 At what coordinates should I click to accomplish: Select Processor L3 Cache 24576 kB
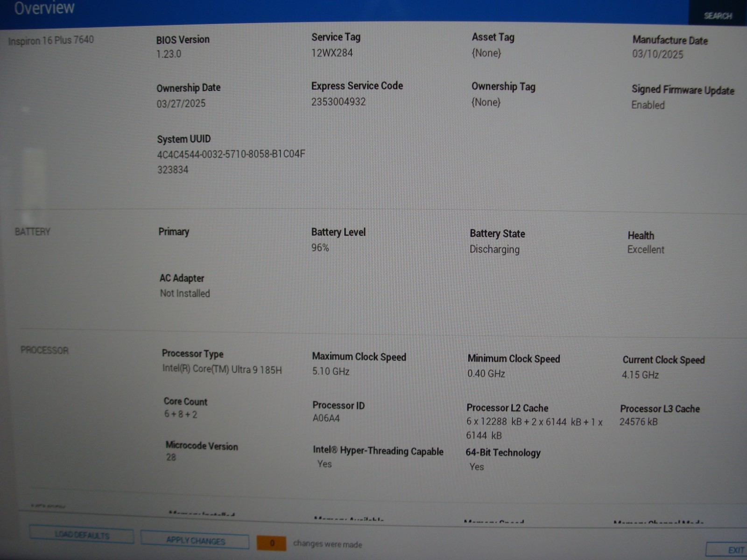[639, 422]
